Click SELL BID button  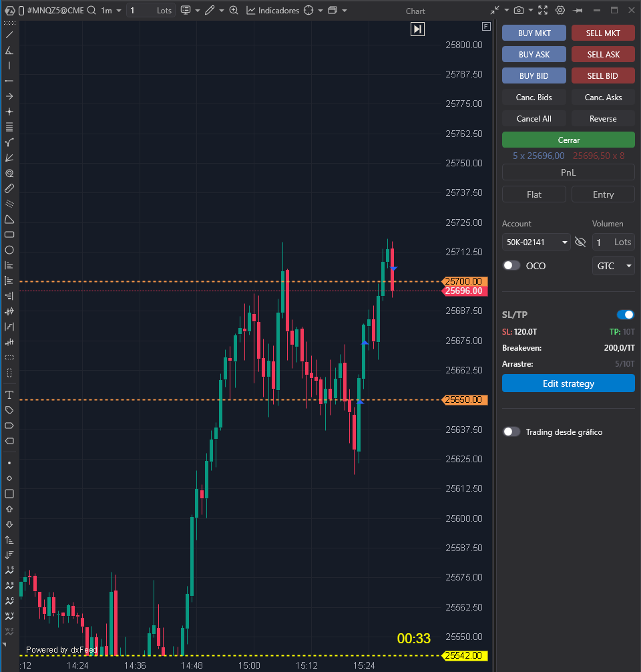coord(603,76)
